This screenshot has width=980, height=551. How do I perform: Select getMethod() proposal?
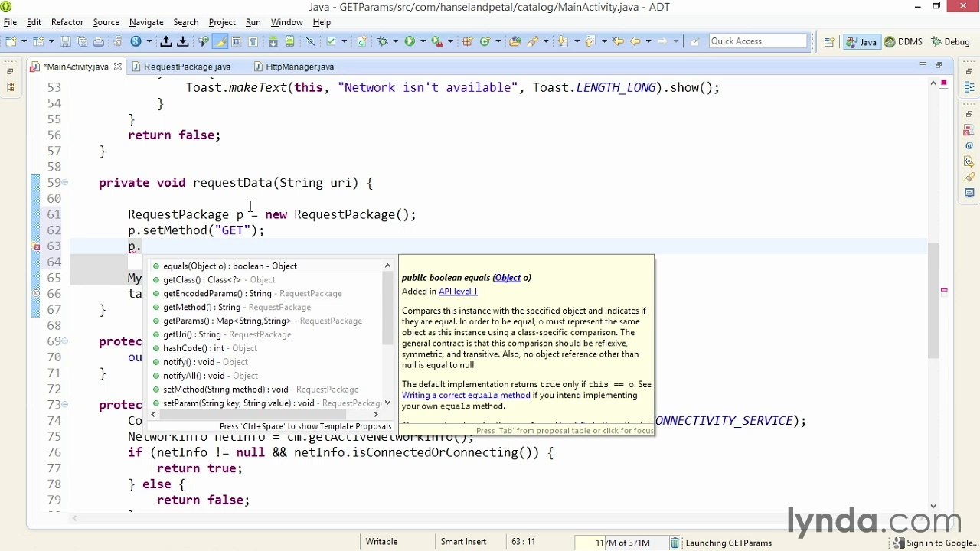(266, 308)
